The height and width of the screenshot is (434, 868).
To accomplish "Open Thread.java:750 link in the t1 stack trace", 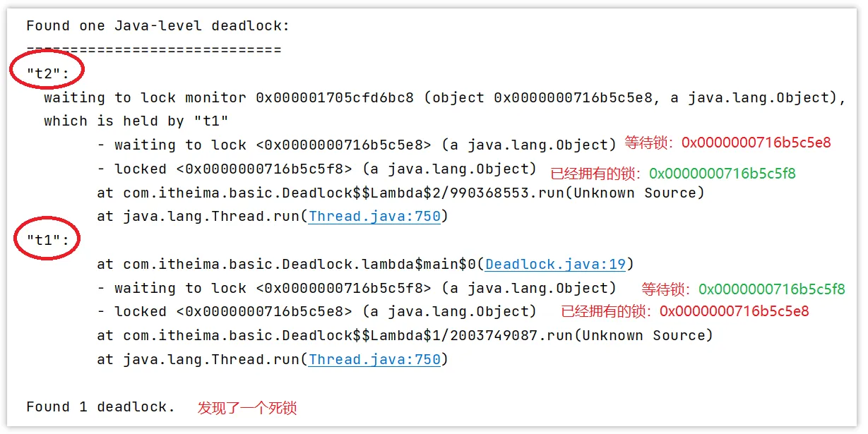I will (374, 359).
